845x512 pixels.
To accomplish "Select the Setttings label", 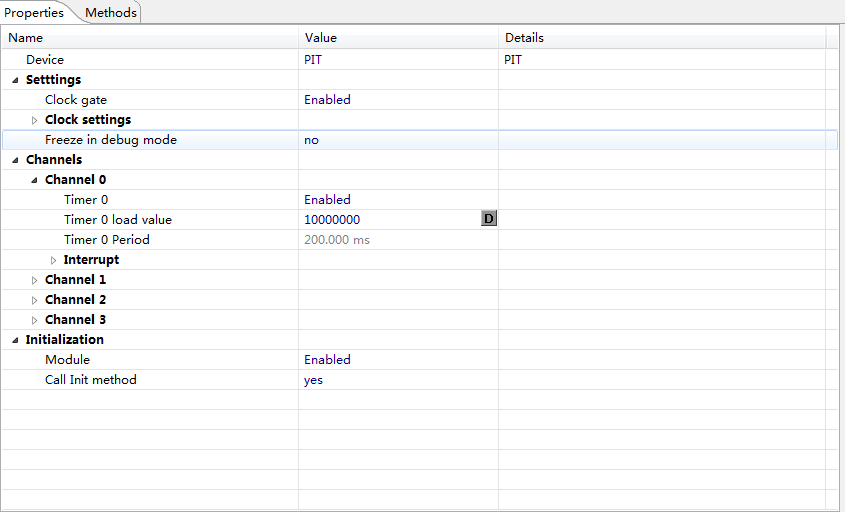I will pyautogui.click(x=53, y=80).
